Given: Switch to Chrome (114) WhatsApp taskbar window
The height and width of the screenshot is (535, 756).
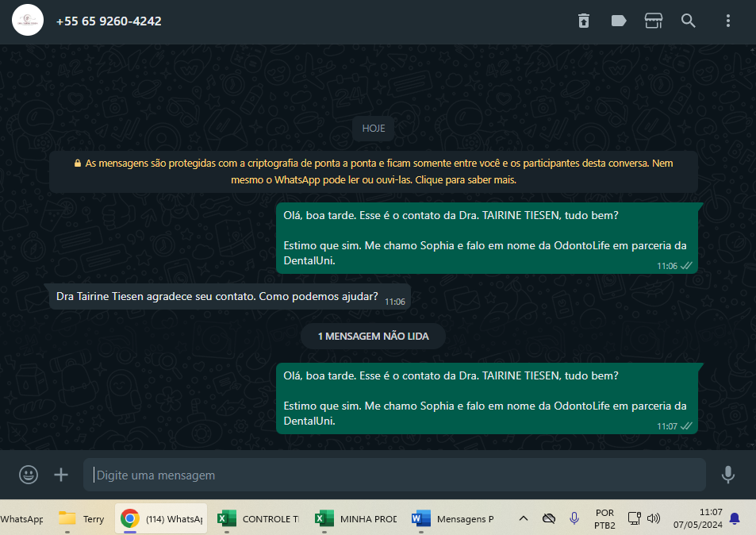Looking at the screenshot, I should [161, 519].
